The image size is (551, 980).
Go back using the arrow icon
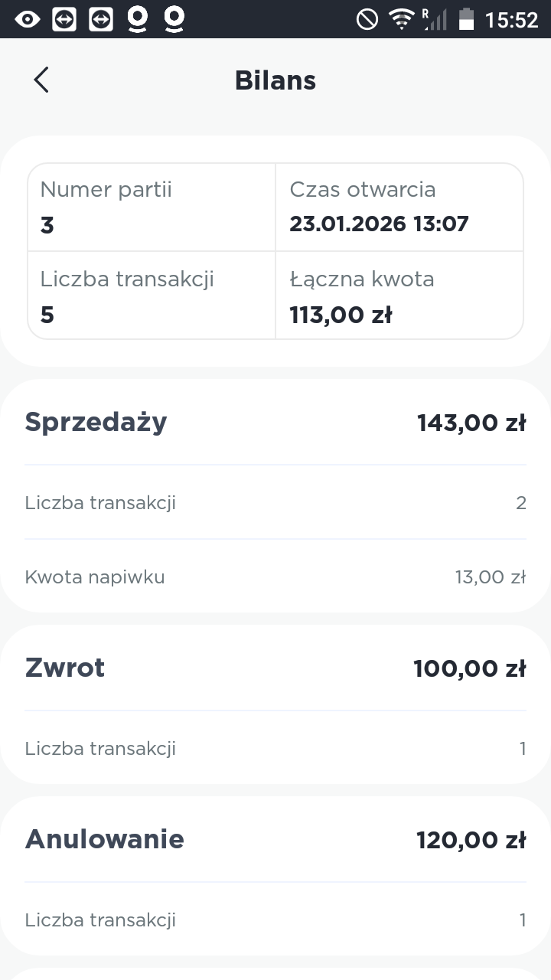pyautogui.click(x=41, y=80)
